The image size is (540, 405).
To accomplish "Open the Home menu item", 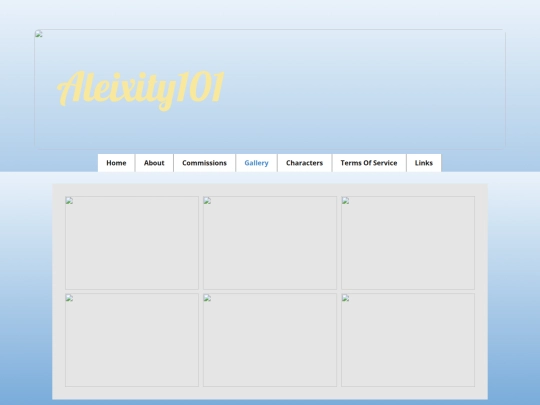I will click(116, 163).
